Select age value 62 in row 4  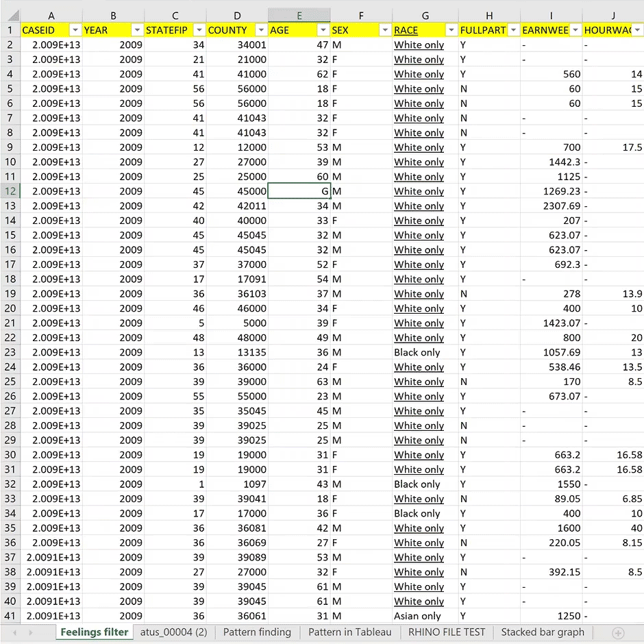(x=299, y=74)
